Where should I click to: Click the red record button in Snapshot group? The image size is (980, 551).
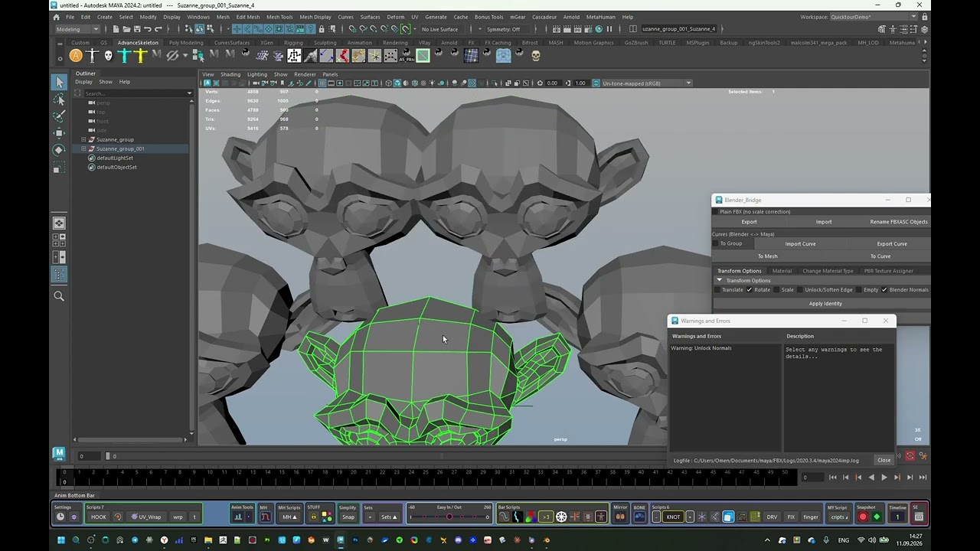[x=863, y=517]
